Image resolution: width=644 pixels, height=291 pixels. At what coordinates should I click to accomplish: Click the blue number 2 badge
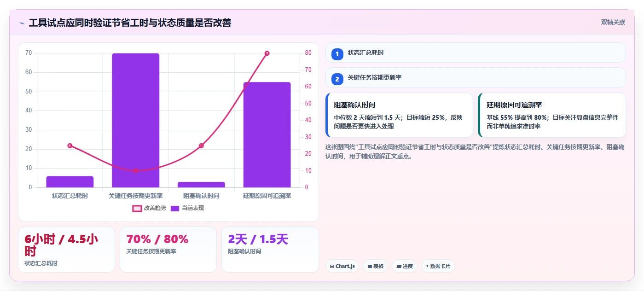pos(337,79)
